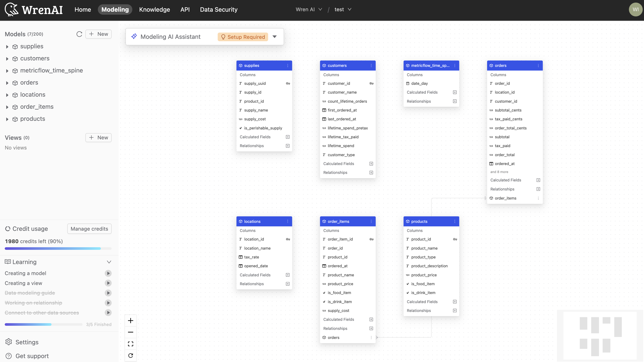Zoom in on the diagram canvas
Viewport: 644px width, 362px height.
[x=130, y=320]
